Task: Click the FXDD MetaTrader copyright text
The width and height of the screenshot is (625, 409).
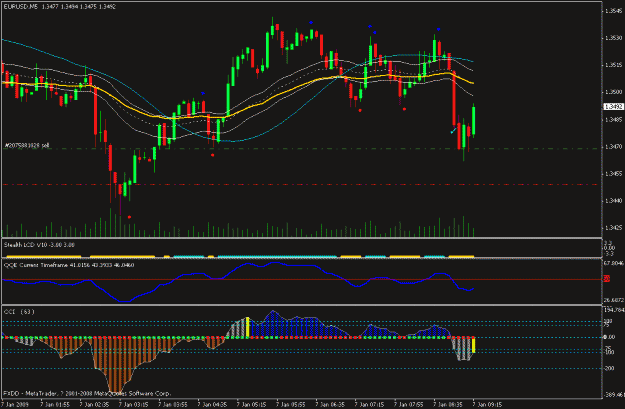Action: (87, 393)
